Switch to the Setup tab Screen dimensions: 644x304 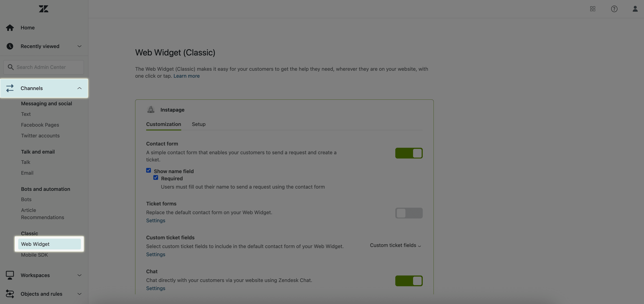[199, 124]
